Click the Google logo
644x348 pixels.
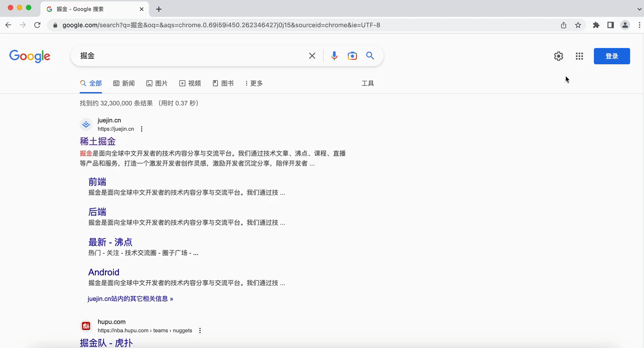click(30, 56)
